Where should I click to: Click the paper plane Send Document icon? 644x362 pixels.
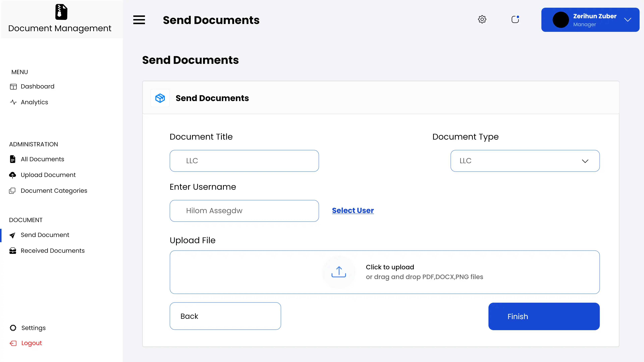click(12, 235)
